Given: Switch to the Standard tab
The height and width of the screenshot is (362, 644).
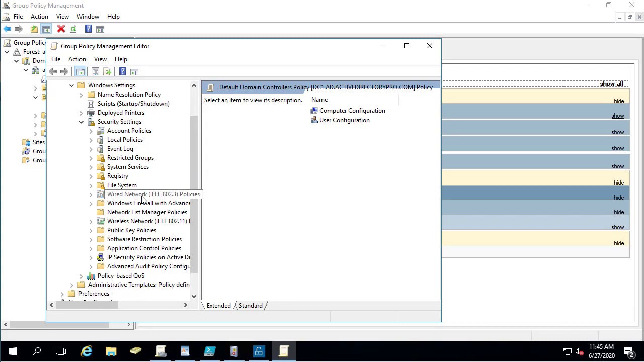Looking at the screenshot, I should pyautogui.click(x=251, y=306).
